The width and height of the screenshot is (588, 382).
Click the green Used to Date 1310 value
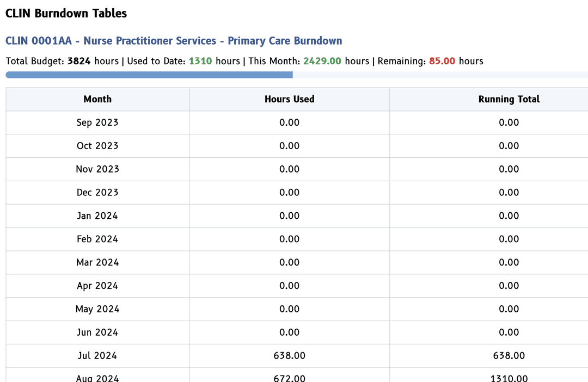(200, 61)
